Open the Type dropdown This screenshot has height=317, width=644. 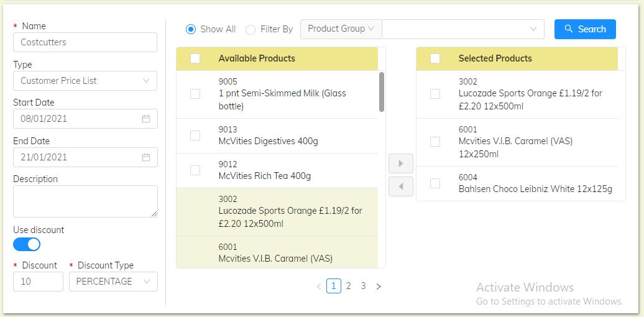point(85,81)
